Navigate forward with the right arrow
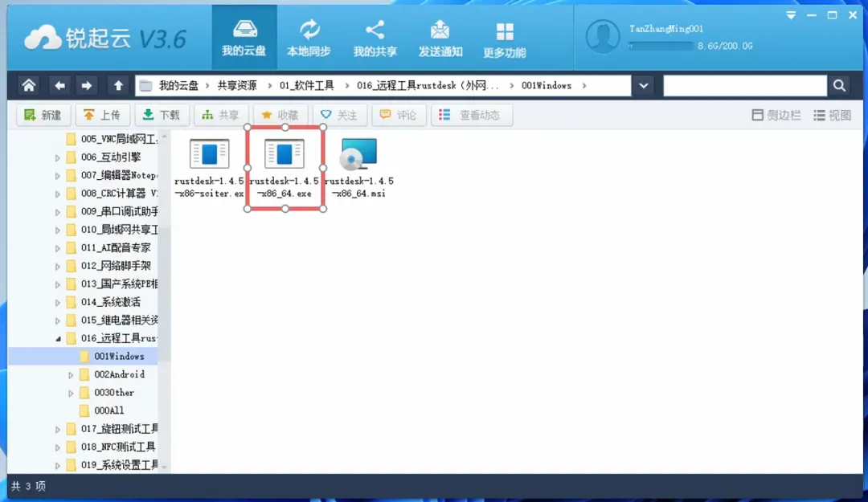Image resolution: width=868 pixels, height=502 pixels. tap(86, 85)
